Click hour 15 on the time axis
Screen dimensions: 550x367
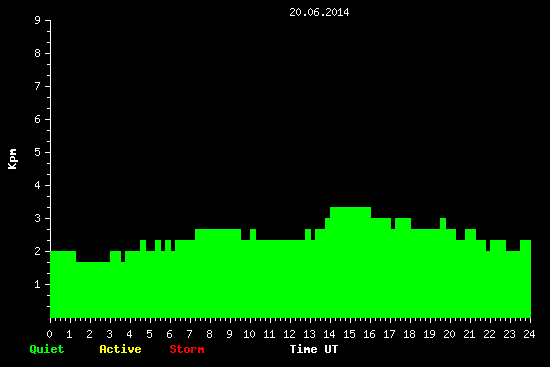[349, 334]
